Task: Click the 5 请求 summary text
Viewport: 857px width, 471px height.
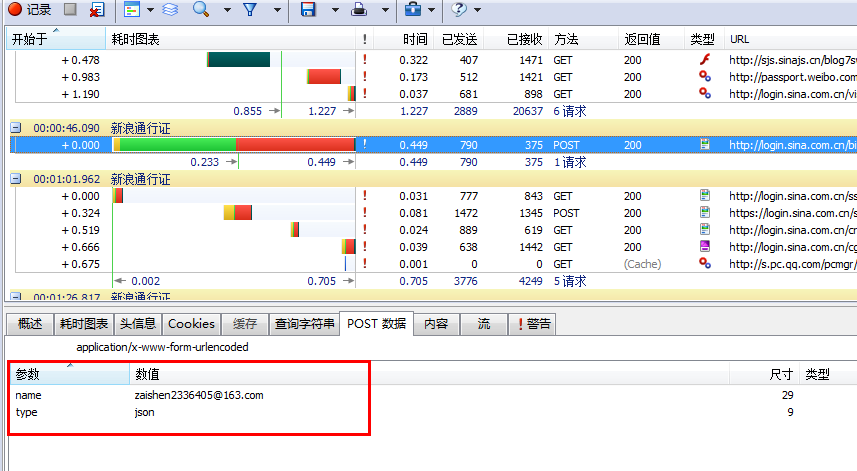Action: (570, 281)
